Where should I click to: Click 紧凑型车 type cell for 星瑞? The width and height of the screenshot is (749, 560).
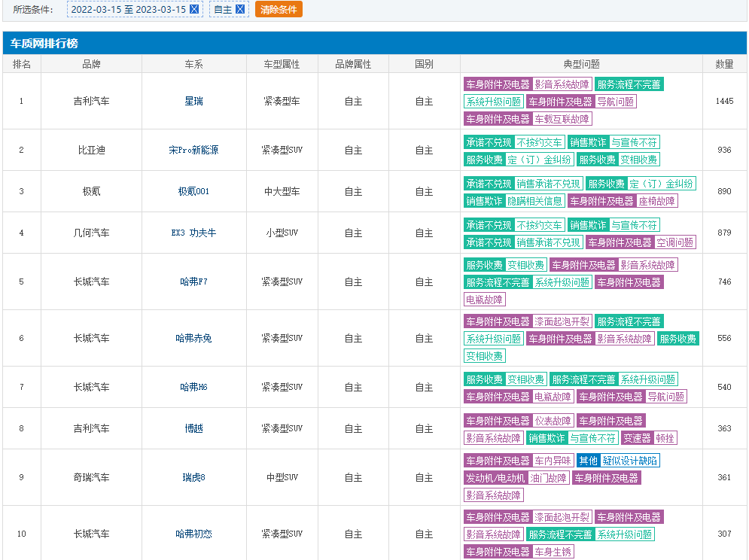pos(282,101)
